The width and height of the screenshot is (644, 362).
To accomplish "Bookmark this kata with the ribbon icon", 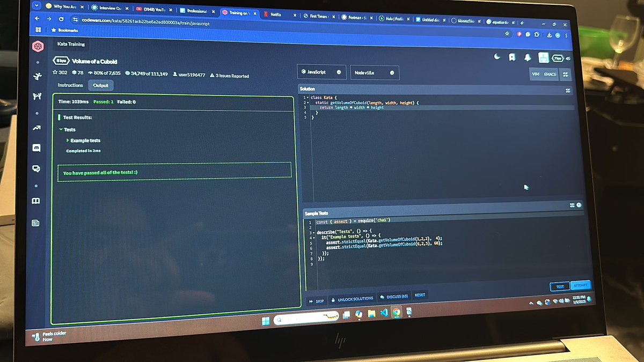I will 511,56.
